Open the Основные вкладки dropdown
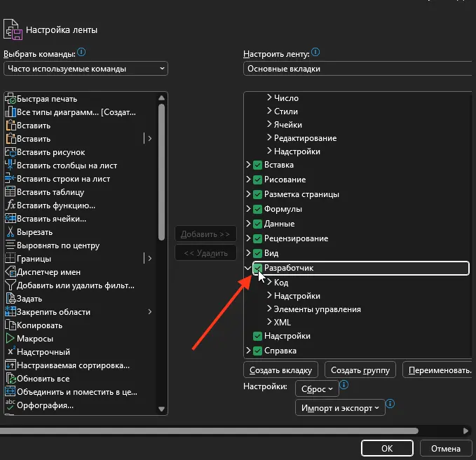This screenshot has width=476, height=460. pos(358,69)
